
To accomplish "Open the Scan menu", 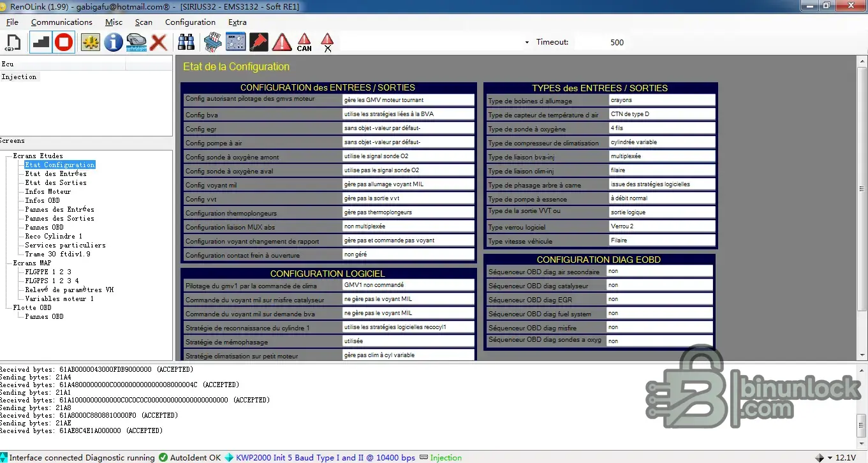I will click(x=143, y=22).
